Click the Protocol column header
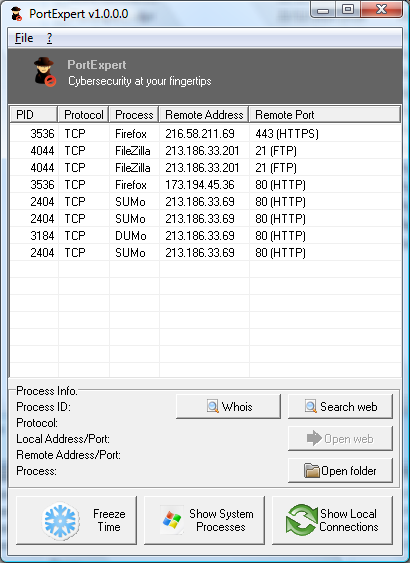Image resolution: width=410 pixels, height=563 pixels. (x=84, y=115)
